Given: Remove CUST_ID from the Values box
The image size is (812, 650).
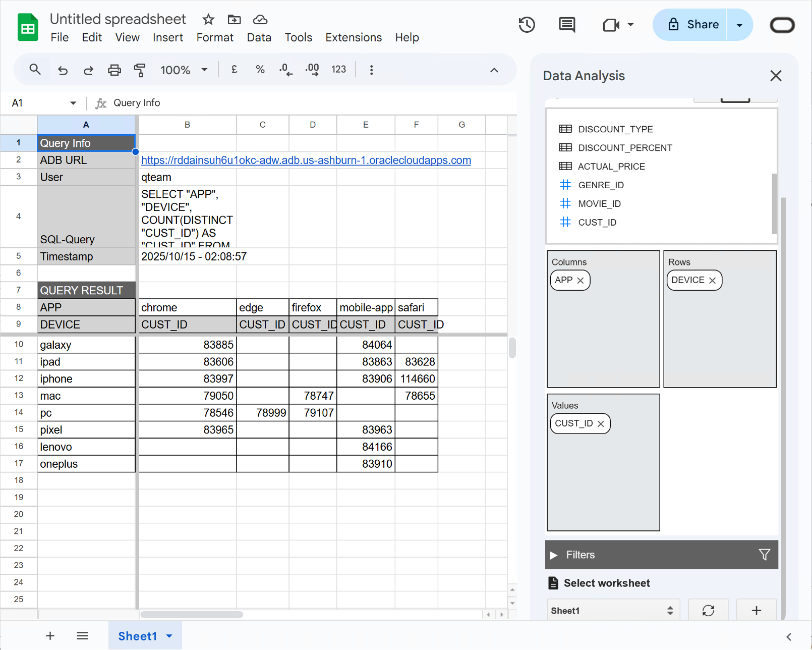Looking at the screenshot, I should pyautogui.click(x=601, y=424).
